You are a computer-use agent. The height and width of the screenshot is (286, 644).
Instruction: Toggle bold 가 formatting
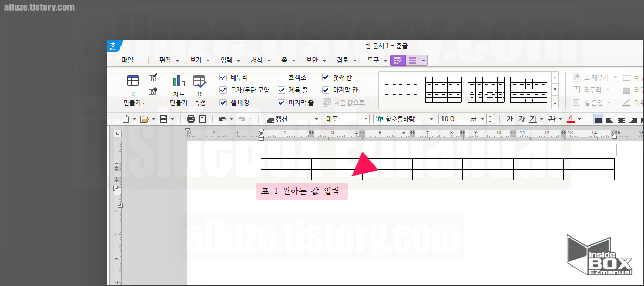coord(510,119)
